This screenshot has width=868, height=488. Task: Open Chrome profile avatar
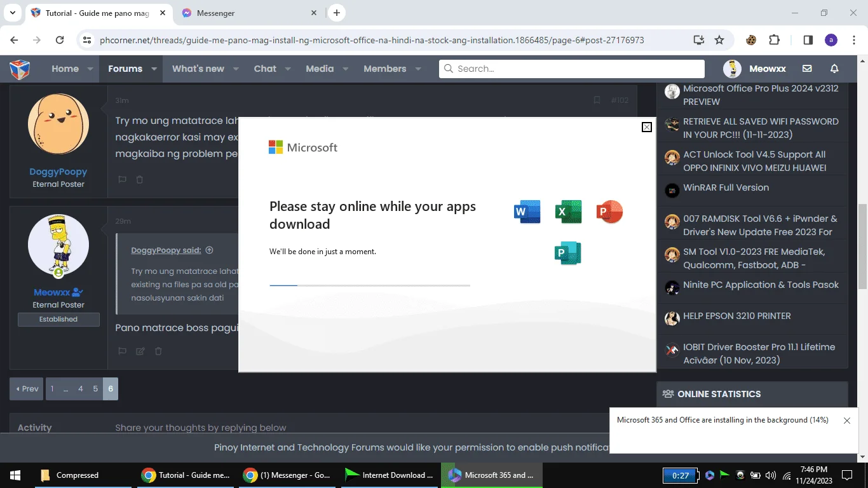[831, 40]
